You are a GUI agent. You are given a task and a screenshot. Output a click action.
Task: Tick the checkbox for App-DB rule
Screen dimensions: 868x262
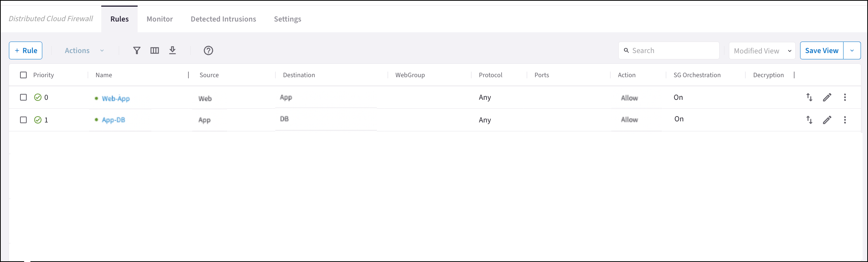pyautogui.click(x=23, y=120)
